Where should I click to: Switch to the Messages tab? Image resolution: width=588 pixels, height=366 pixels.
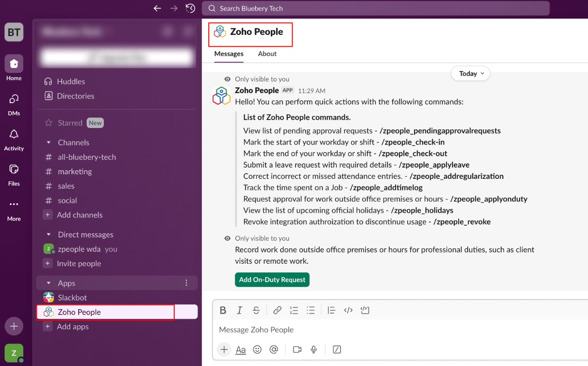[x=229, y=54]
